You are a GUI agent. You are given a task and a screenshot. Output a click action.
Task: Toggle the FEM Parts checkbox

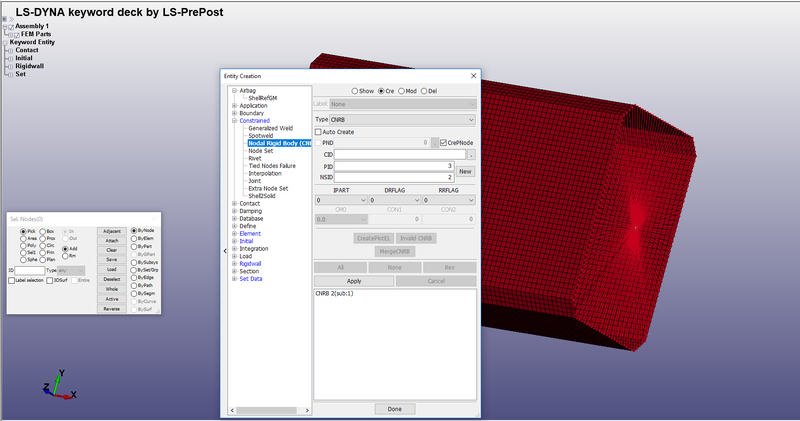(x=17, y=35)
